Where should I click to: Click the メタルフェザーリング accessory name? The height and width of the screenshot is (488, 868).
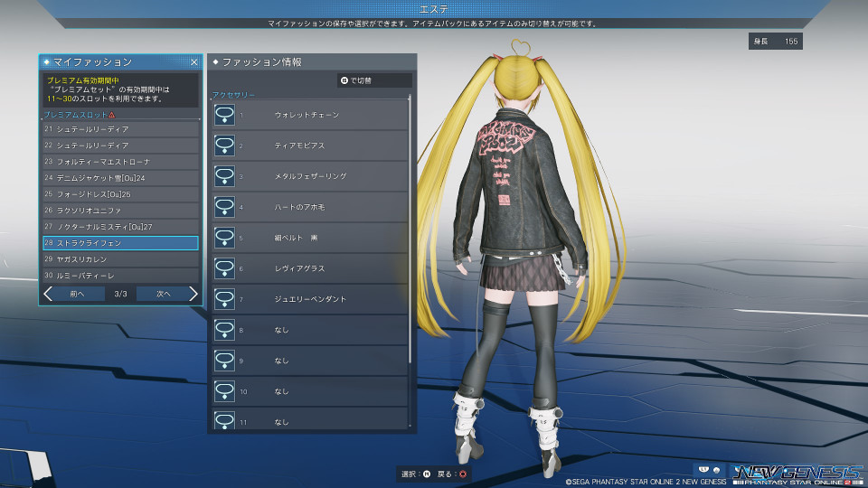[310, 176]
